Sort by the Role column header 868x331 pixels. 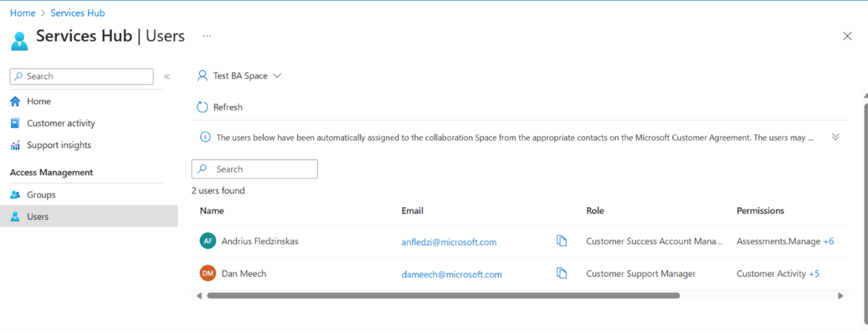(x=595, y=211)
